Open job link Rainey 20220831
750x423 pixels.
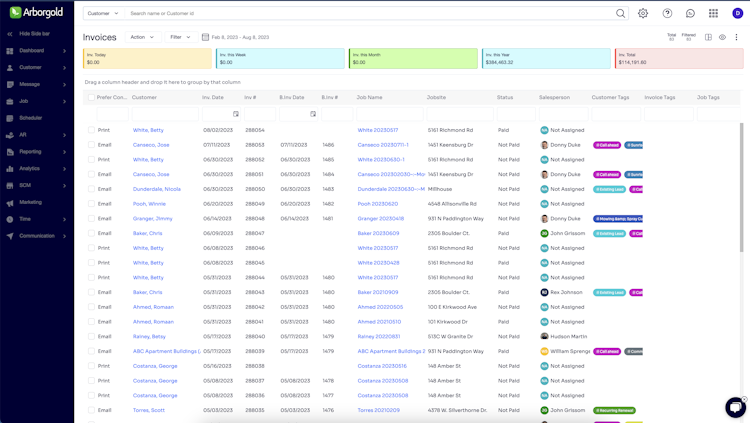tap(379, 336)
